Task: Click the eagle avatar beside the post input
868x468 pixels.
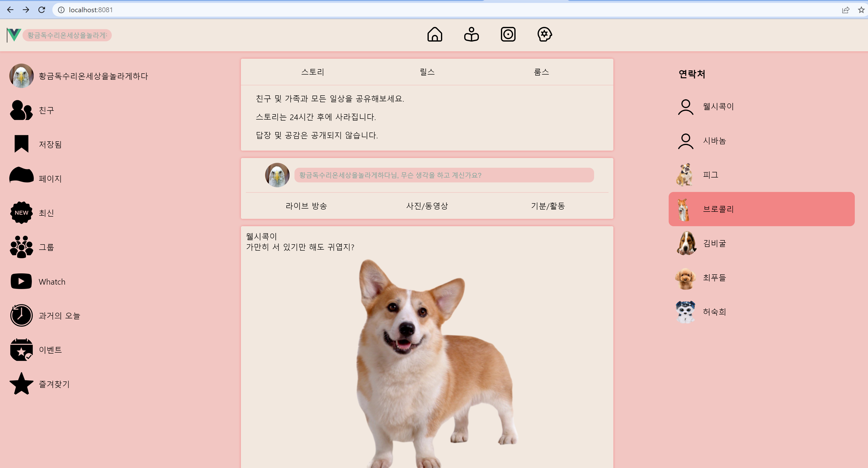Action: click(x=277, y=175)
